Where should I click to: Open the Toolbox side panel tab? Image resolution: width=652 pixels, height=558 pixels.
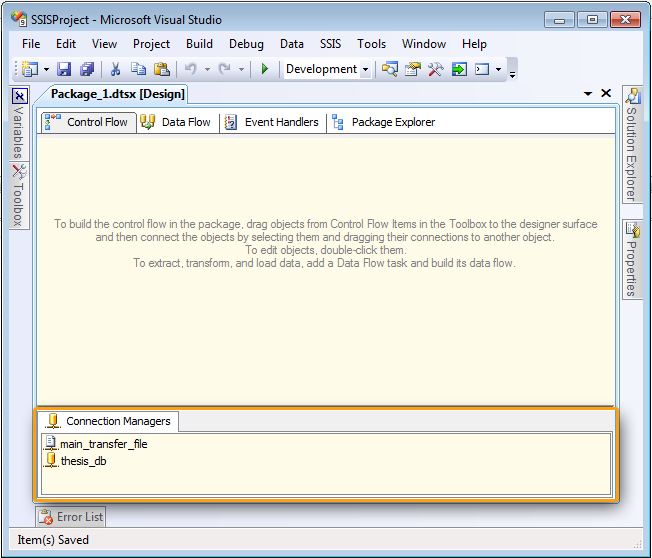click(19, 195)
